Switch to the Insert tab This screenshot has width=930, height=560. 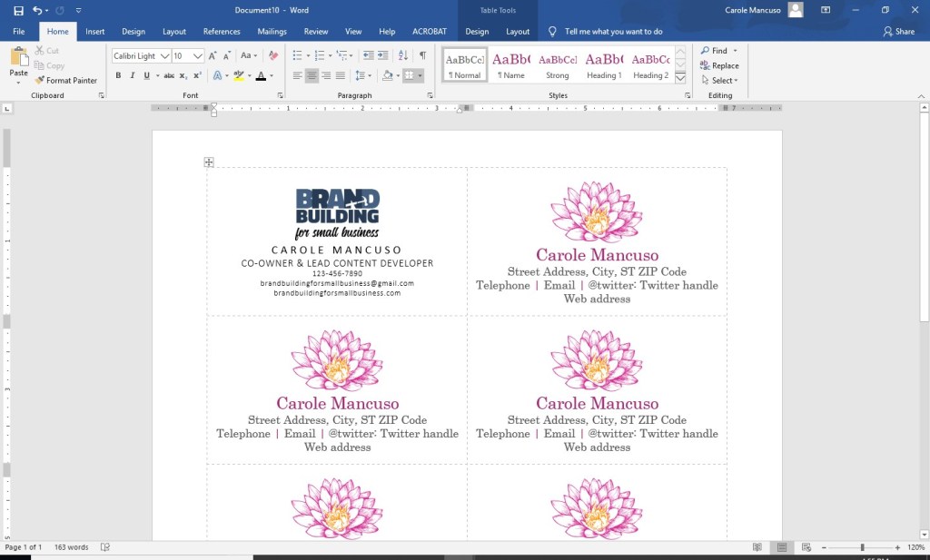(x=94, y=32)
